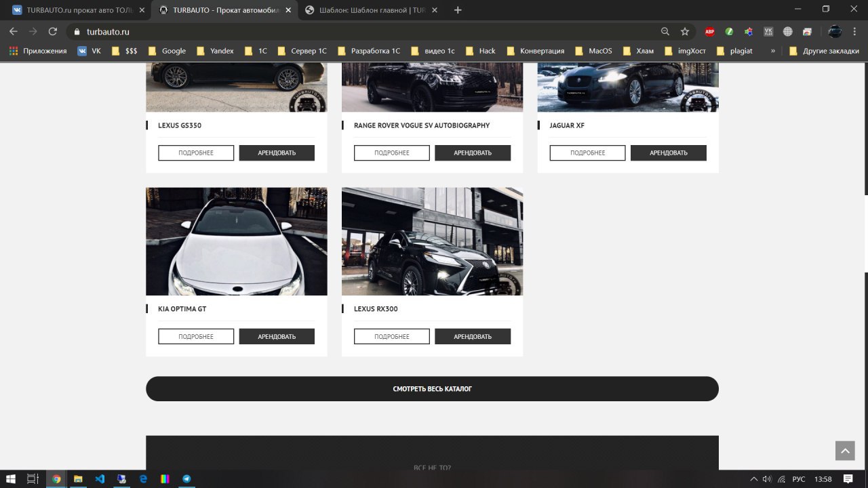Screen dimensions: 868x488
Task: Show hidden system tray icons
Action: (753, 479)
